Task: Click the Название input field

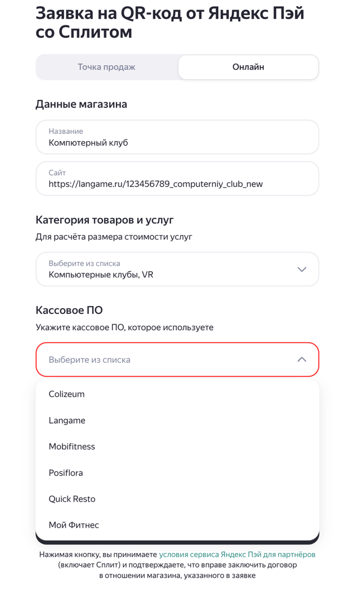Action: pos(177,137)
